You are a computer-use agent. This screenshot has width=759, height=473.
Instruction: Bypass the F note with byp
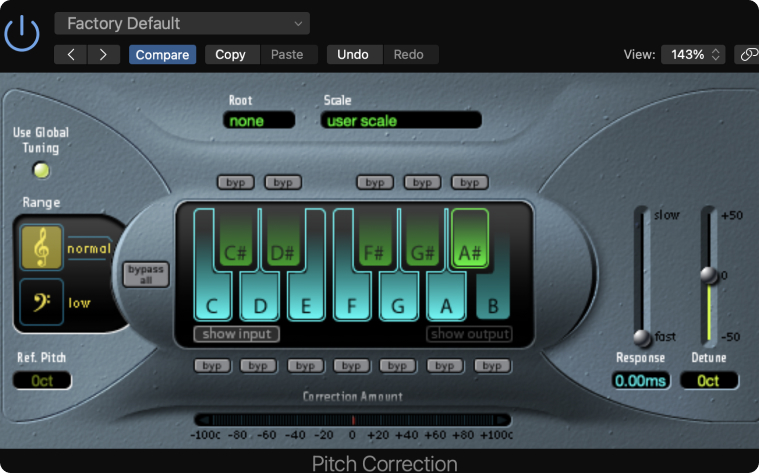coord(351,366)
